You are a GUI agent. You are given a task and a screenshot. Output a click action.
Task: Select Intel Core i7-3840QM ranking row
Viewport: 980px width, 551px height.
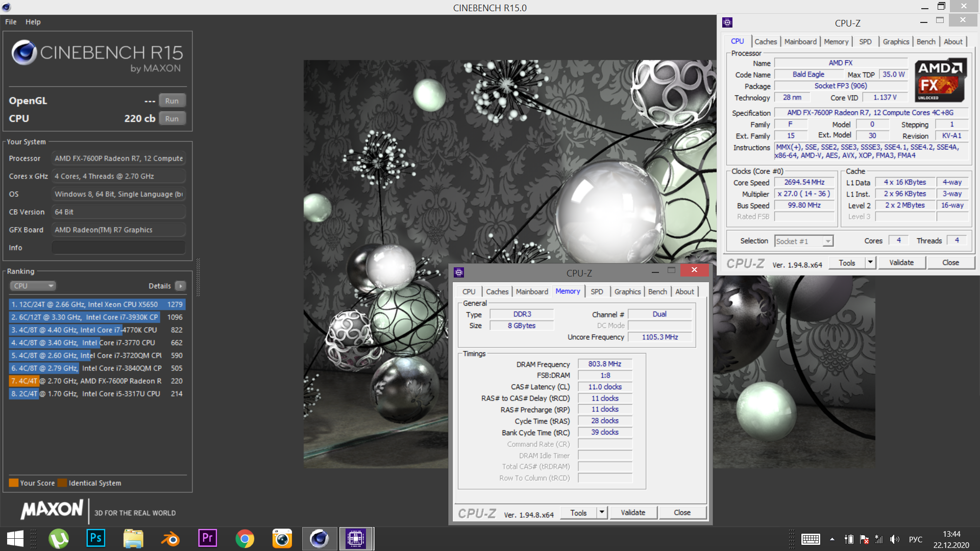coord(97,368)
